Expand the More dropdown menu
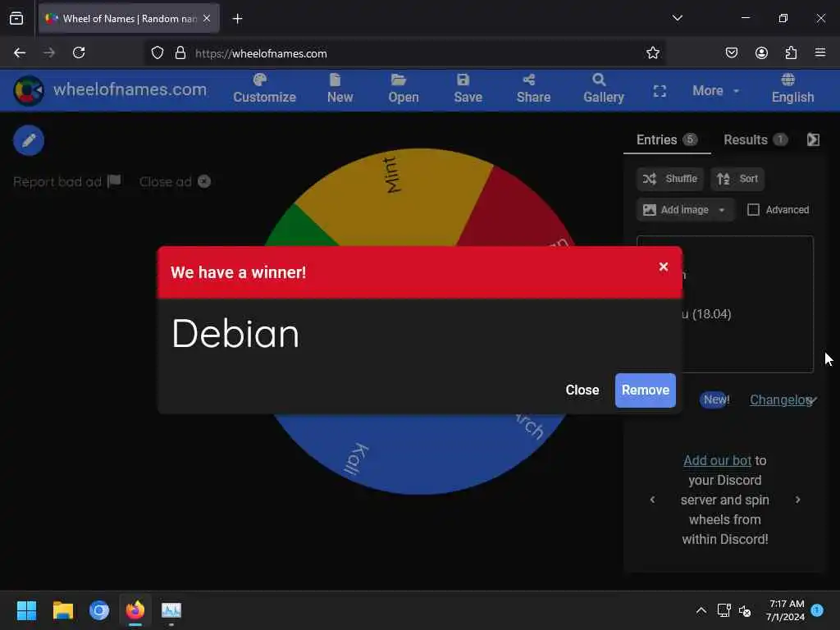The image size is (840, 630). coord(715,90)
